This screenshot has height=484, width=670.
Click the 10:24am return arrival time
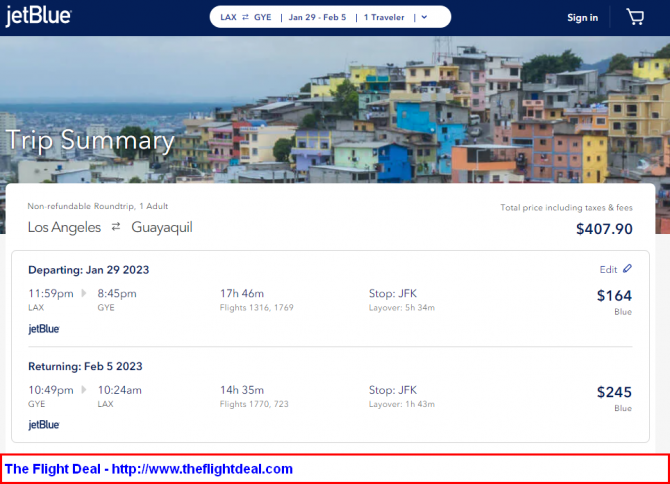click(x=120, y=390)
